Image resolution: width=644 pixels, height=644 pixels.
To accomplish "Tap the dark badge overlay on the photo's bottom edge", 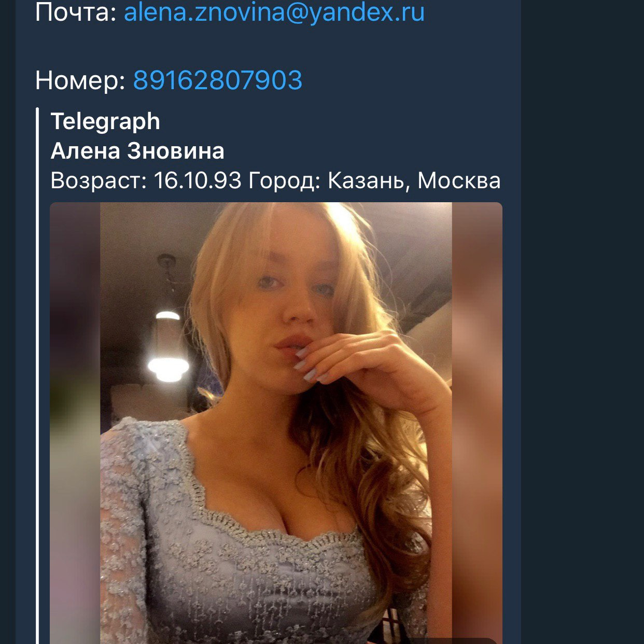I will pos(456,640).
